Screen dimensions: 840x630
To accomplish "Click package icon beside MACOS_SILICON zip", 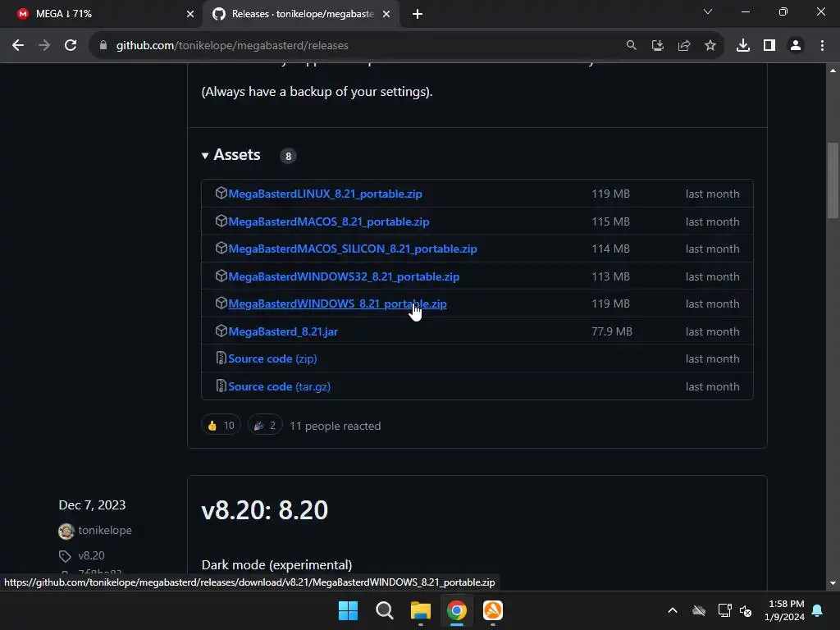I will click(221, 248).
